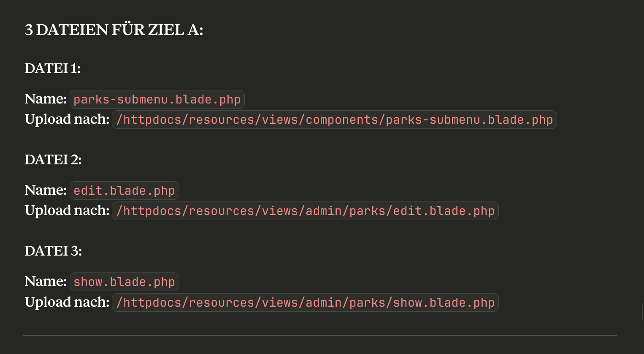Click the "DATEI 2:" section heading
The image size is (644, 354).
point(53,160)
